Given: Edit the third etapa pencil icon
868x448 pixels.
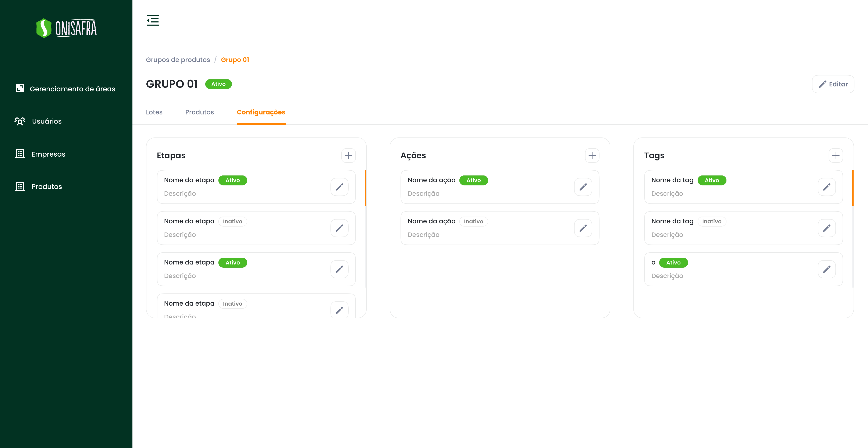Looking at the screenshot, I should 339,269.
